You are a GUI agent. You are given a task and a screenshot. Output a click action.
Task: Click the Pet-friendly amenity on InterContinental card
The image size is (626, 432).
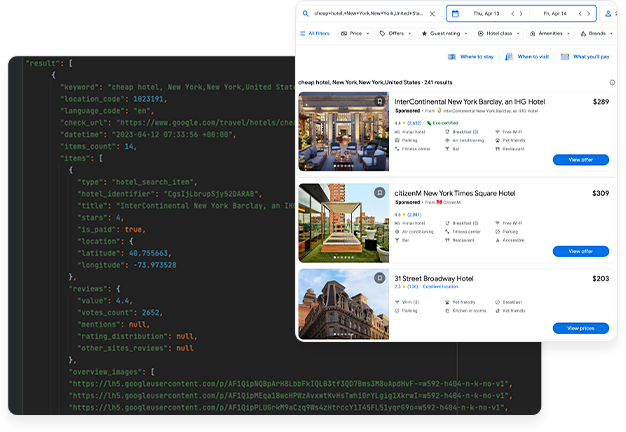coord(510,141)
